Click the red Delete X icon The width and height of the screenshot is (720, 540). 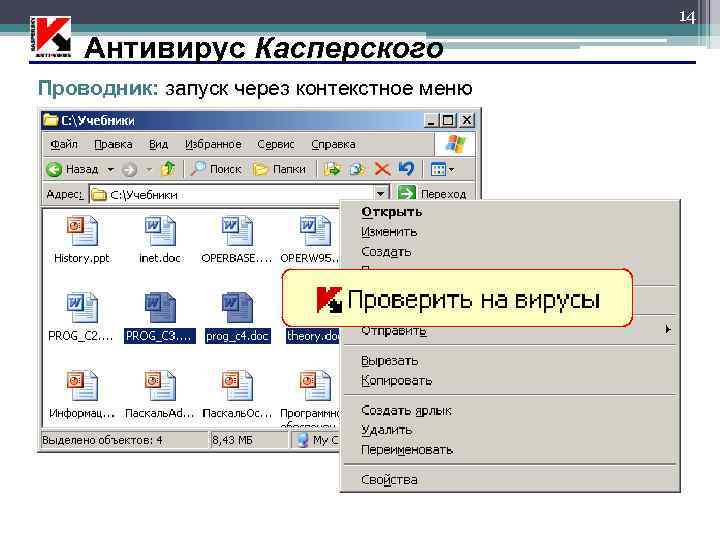(x=382, y=169)
